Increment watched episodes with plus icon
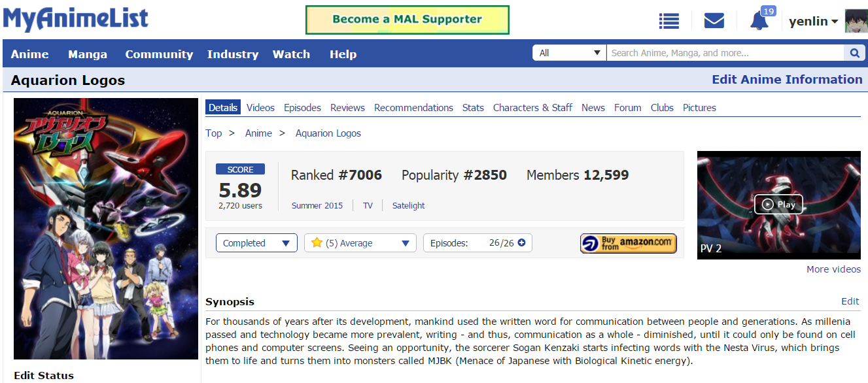This screenshot has height=383, width=868. click(x=521, y=242)
